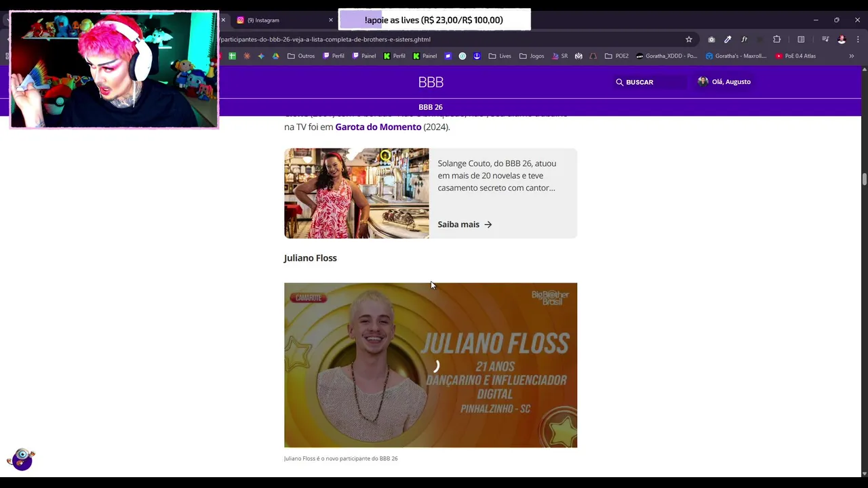Follow the Garota do Momento link
The image size is (868, 488).
pos(378,127)
